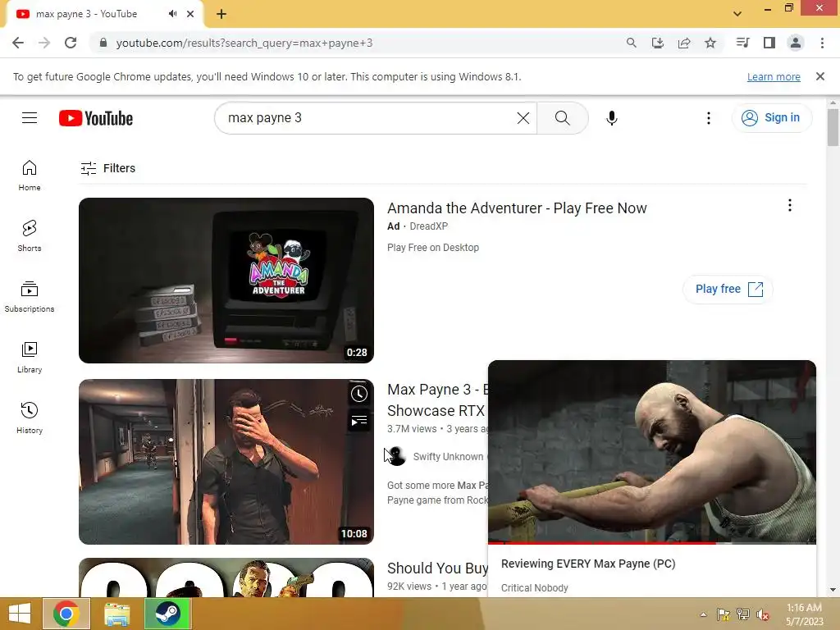Close the max payne 3 YouTube tab

click(x=190, y=14)
